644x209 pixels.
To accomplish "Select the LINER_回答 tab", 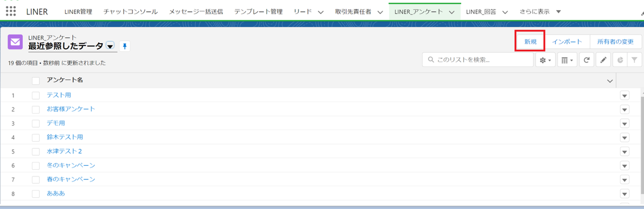I will (x=481, y=12).
